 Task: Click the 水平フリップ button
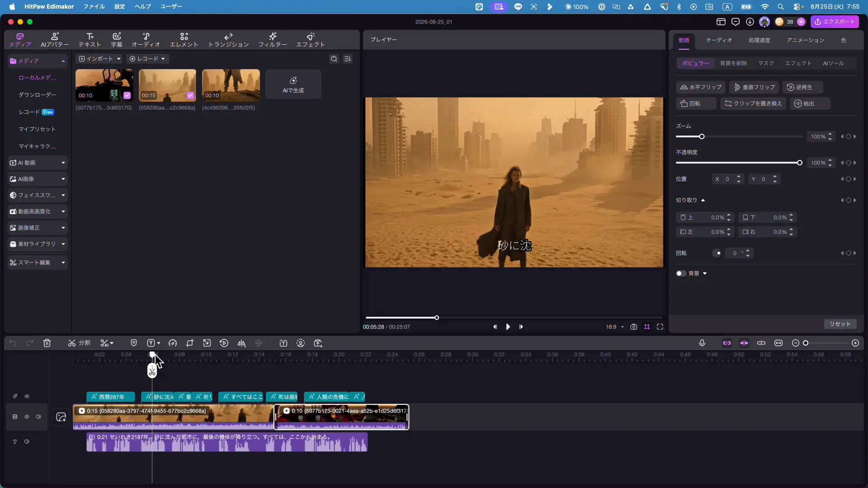701,87
